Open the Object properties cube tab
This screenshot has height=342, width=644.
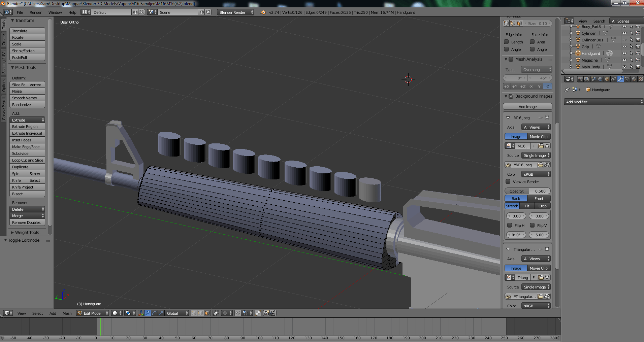(607, 79)
